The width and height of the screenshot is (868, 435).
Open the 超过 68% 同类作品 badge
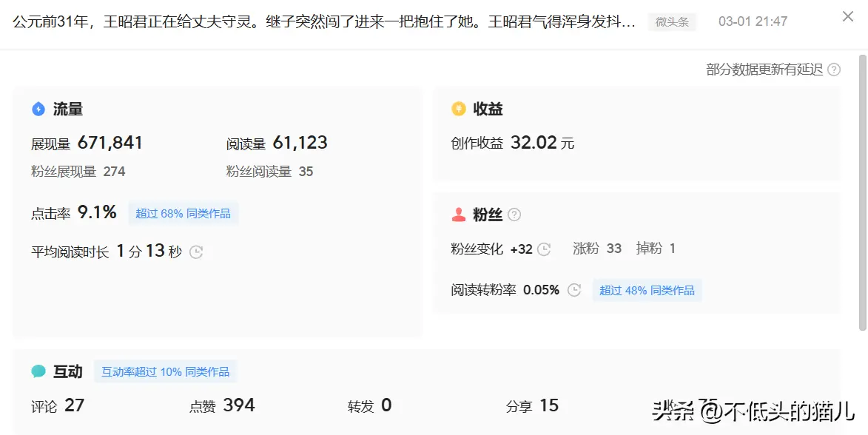pos(184,213)
